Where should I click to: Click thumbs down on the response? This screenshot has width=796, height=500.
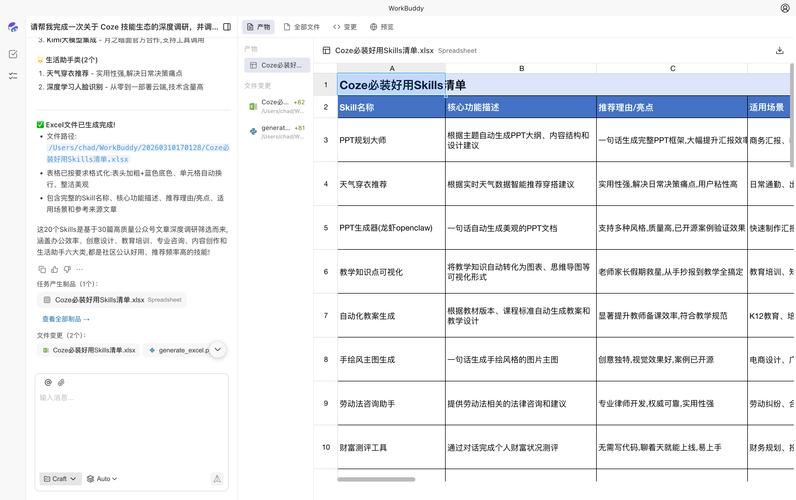[67, 269]
